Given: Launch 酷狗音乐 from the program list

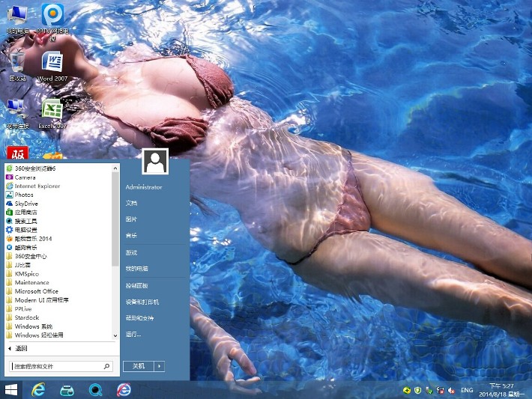Looking at the screenshot, I should tap(22, 248).
